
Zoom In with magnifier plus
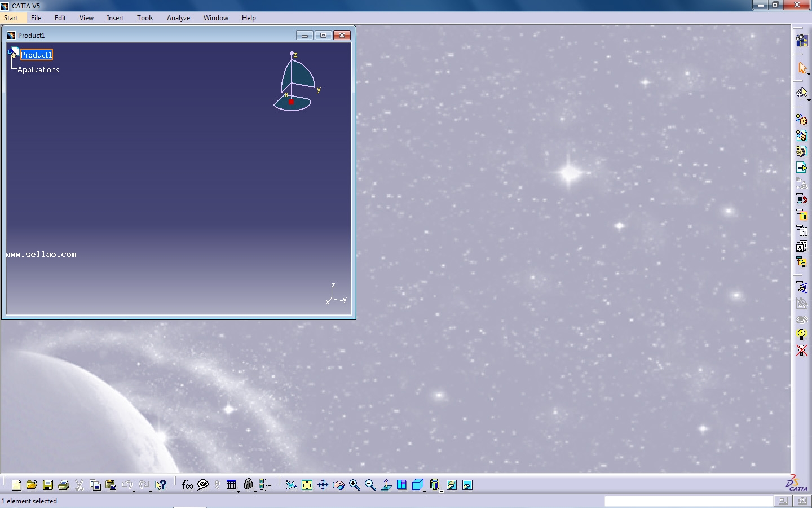click(x=354, y=485)
